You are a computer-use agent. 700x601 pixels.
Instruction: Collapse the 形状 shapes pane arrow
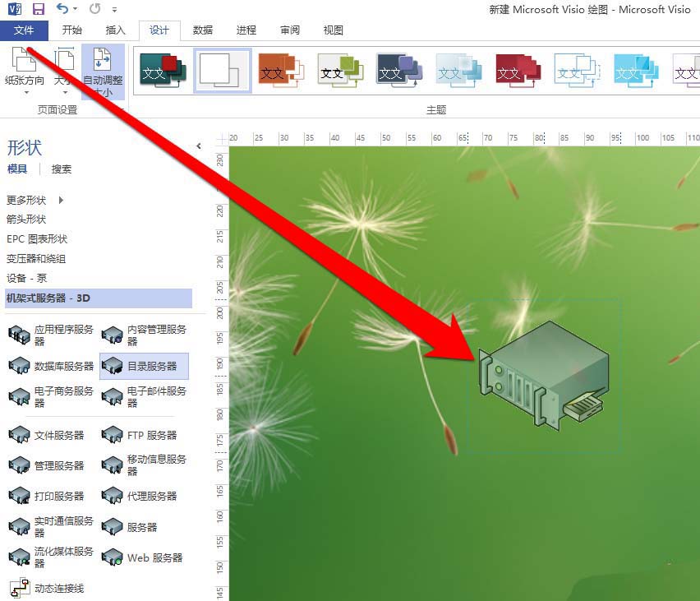199,146
